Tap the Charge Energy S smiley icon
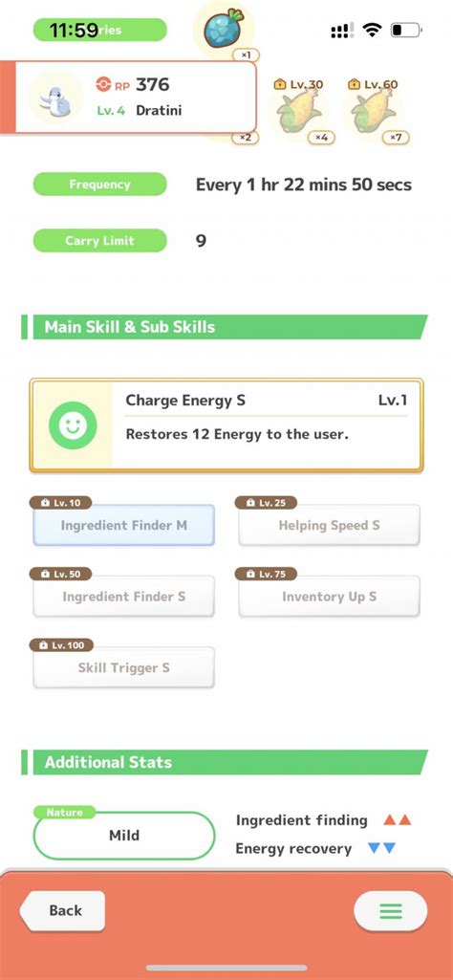This screenshot has height=980, width=453. tap(73, 425)
